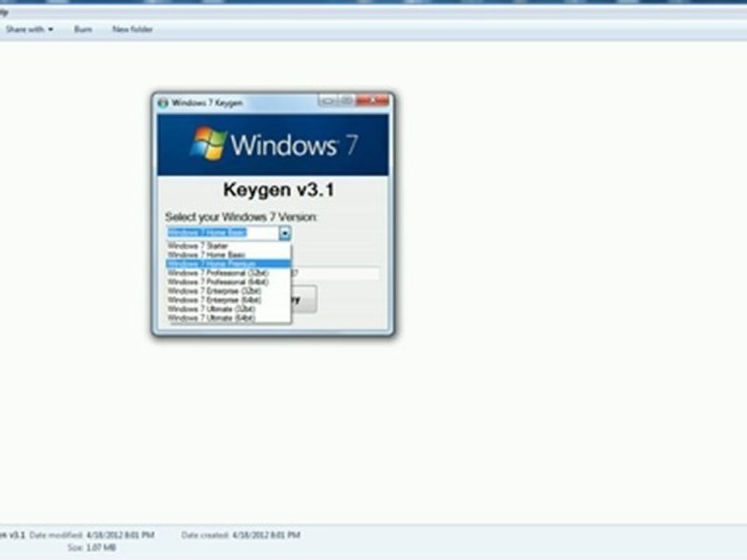Choose Windows 7 Enterprise (32bit)
This screenshot has height=560, width=747.
228,291
